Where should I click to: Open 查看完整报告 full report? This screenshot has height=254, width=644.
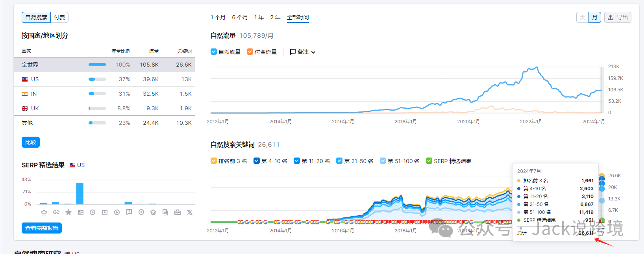coord(42,228)
